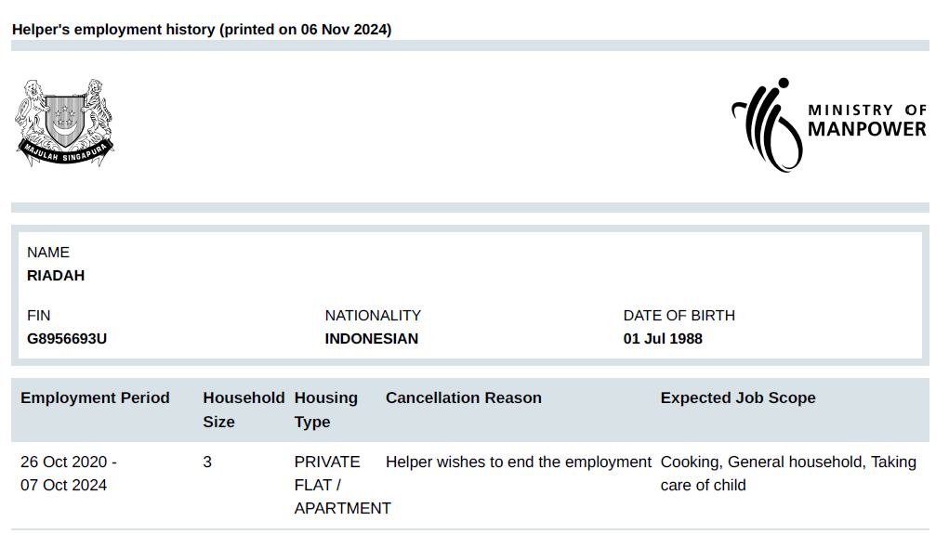Image resolution: width=949 pixels, height=560 pixels.
Task: Click the nationality value INDONESIAN
Action: pyautogui.click(x=371, y=339)
